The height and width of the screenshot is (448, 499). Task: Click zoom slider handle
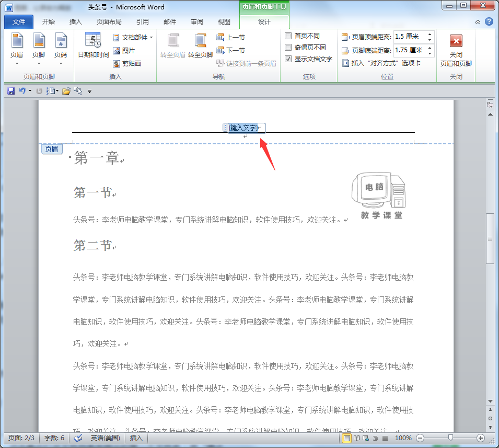click(450, 438)
